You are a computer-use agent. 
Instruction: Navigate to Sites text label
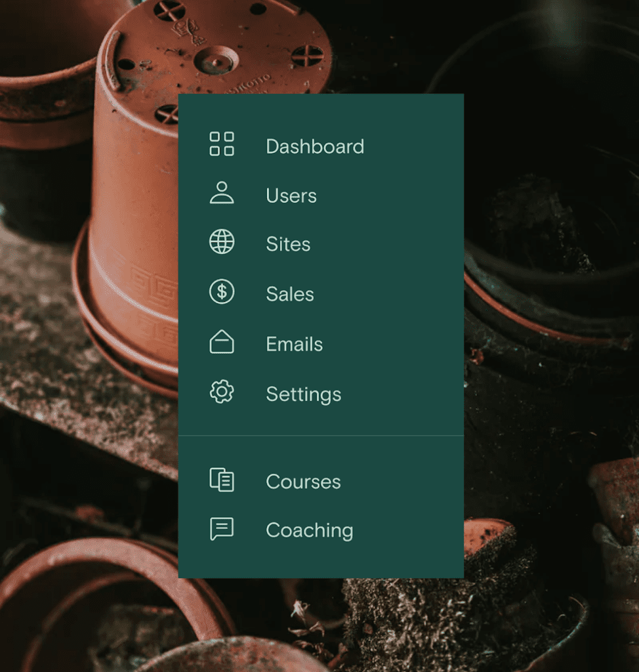pyautogui.click(x=288, y=244)
